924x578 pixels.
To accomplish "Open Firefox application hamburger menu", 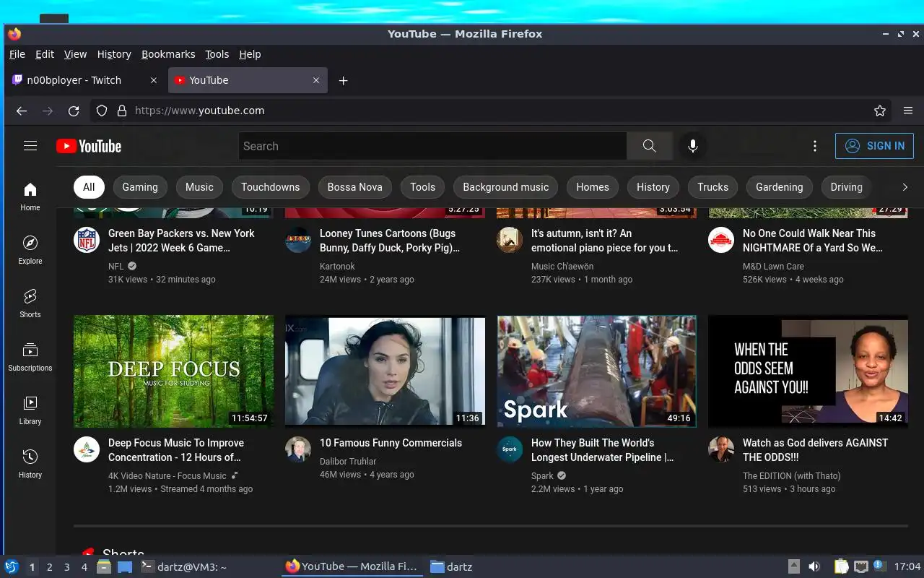I will point(908,111).
